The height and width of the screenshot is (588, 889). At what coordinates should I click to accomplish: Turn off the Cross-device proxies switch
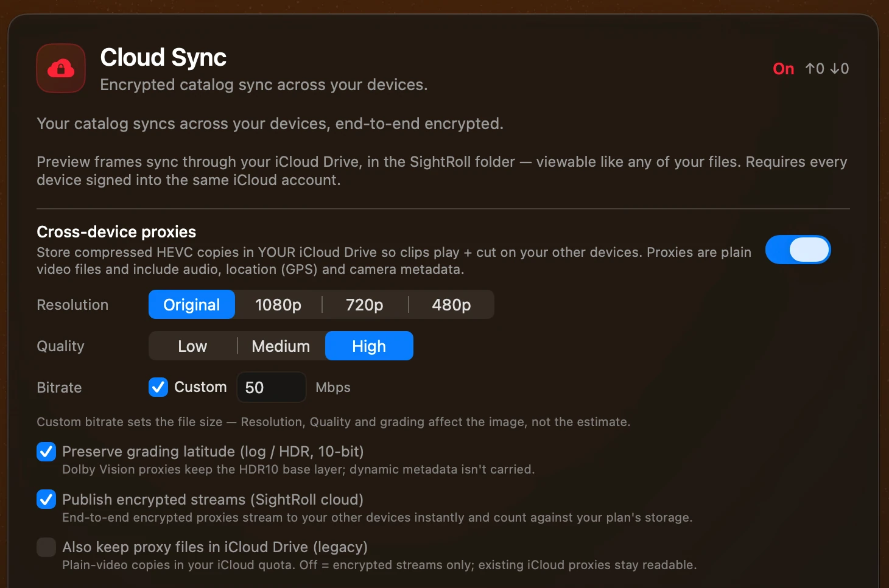(798, 250)
